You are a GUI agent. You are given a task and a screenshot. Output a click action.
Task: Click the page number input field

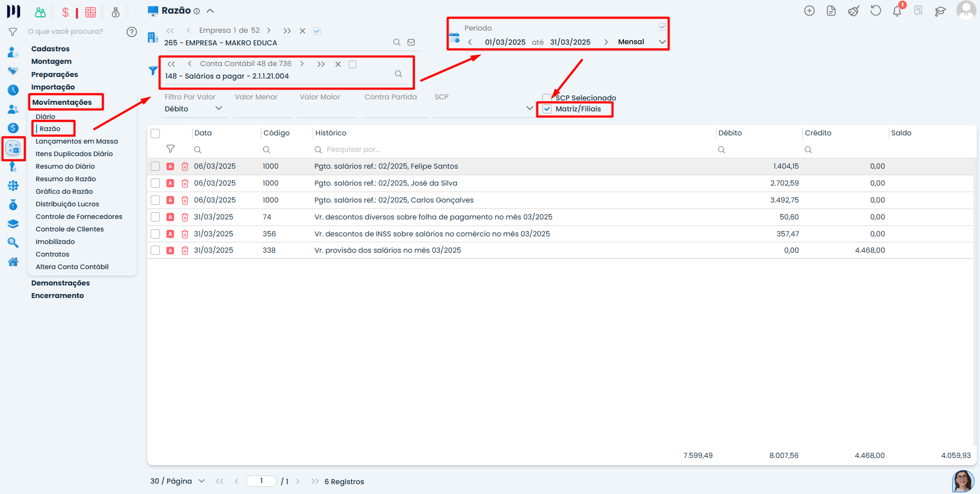point(261,481)
